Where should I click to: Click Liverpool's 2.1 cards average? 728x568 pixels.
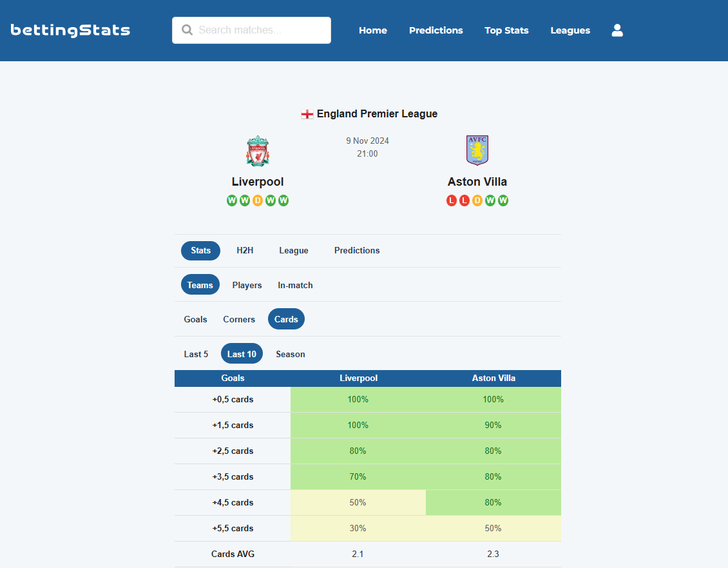[358, 554]
